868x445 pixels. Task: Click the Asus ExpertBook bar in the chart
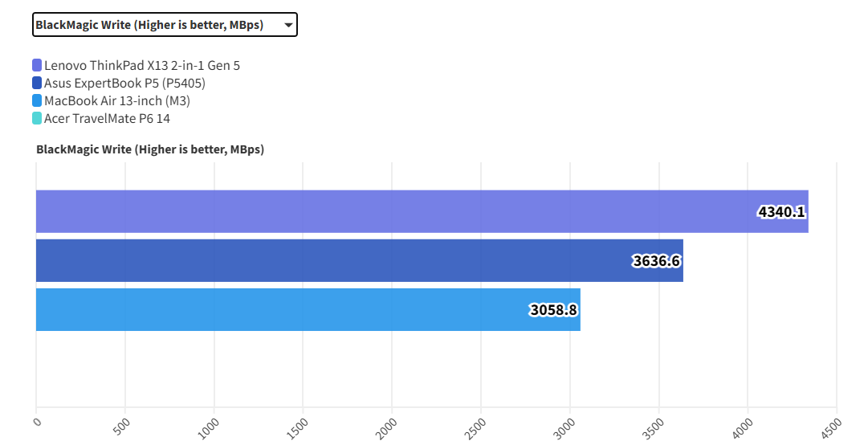321,260
